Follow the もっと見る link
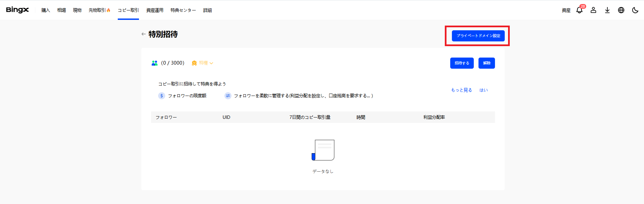Image resolution: width=644 pixels, height=204 pixels. point(461,90)
